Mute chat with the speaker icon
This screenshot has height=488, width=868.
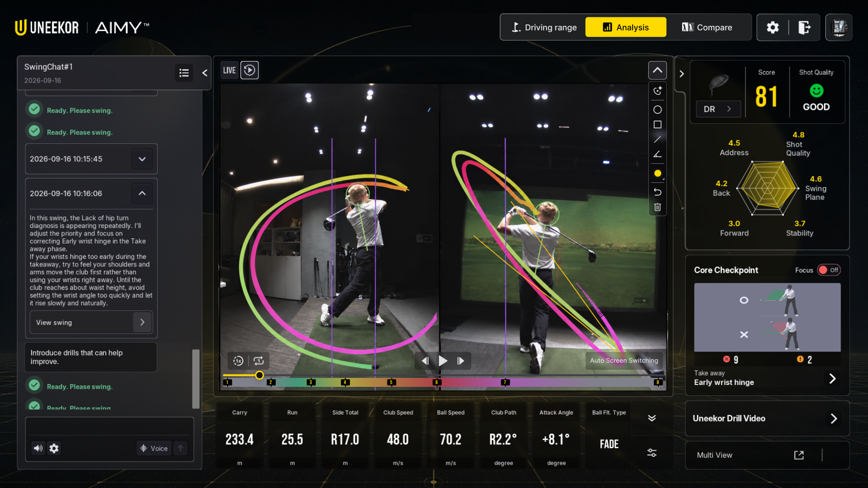coord(38,448)
